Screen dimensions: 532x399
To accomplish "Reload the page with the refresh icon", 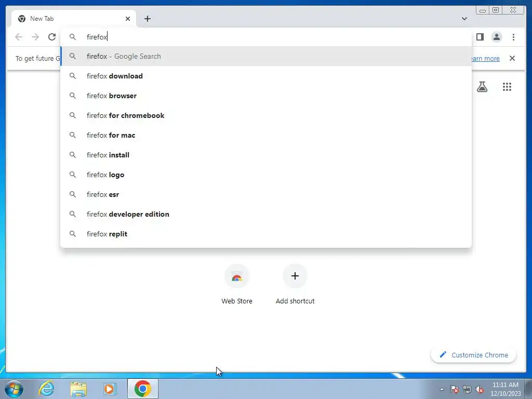I will (52, 37).
